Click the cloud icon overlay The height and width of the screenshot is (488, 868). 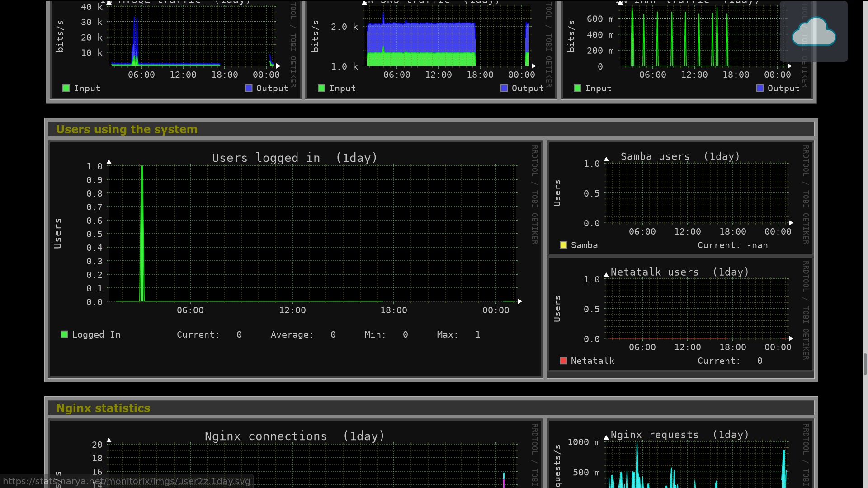point(813,32)
